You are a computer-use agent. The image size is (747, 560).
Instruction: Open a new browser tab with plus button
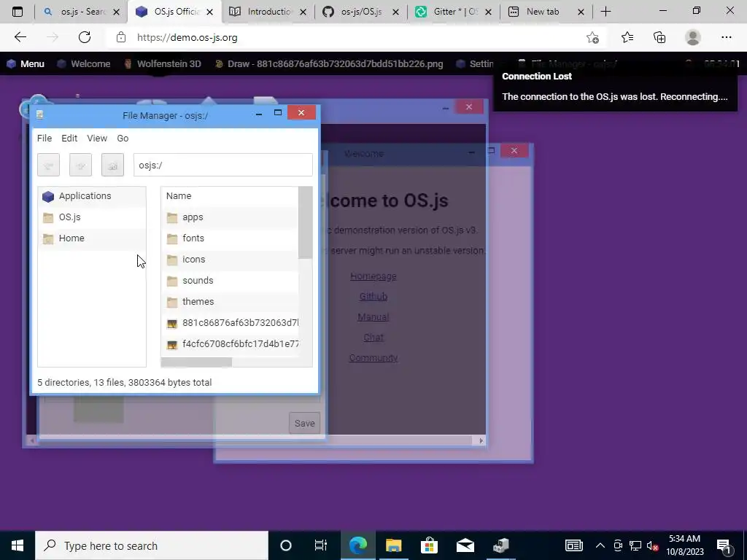pos(605,12)
